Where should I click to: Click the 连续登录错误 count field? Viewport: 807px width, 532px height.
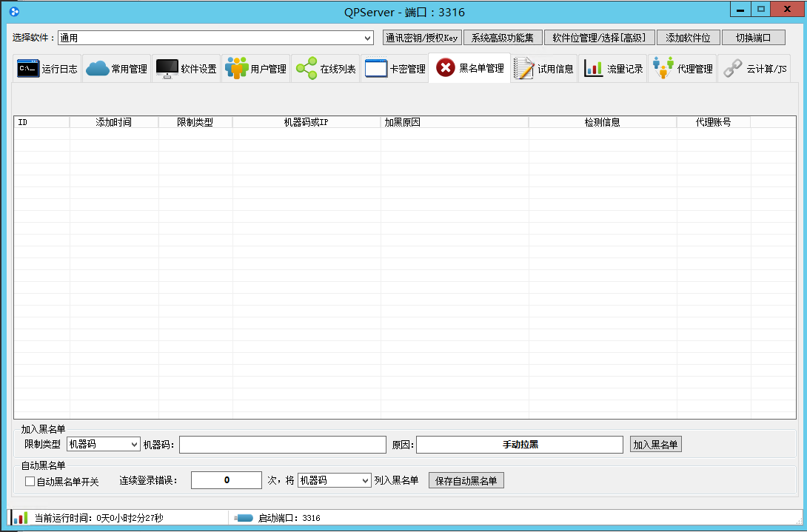(227, 480)
